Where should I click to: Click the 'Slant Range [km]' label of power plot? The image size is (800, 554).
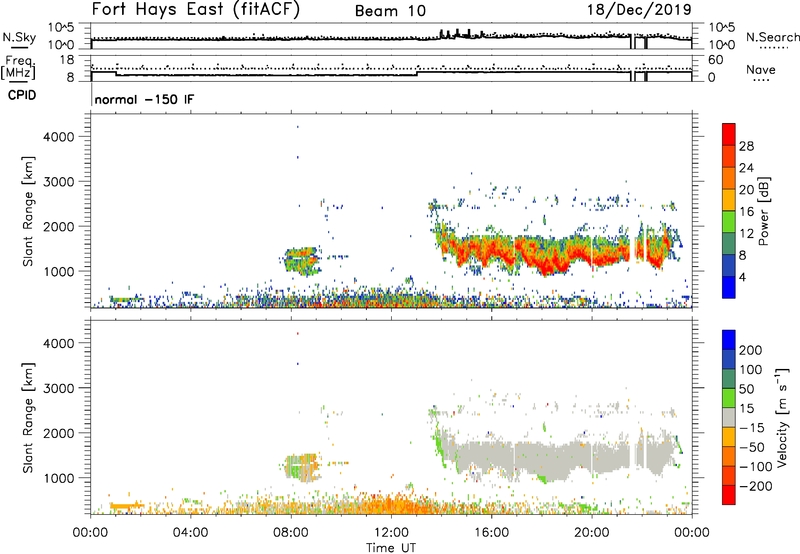(x=28, y=211)
